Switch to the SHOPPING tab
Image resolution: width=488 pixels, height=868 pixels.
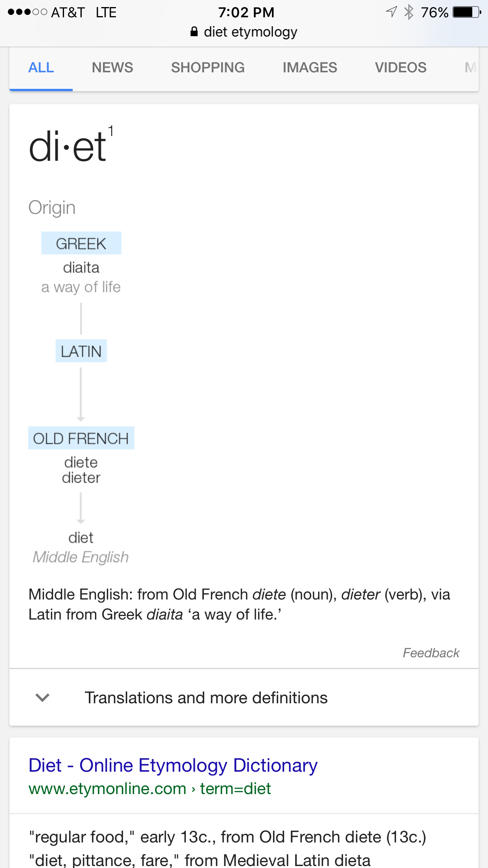pos(208,68)
